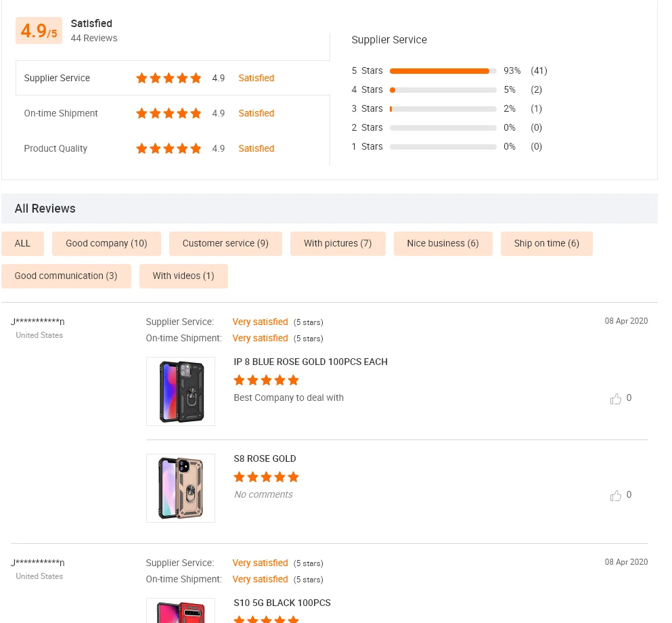Click IP 8 BLUE ROSE GOLD product title
Image resolution: width=672 pixels, height=623 pixels.
pyautogui.click(x=311, y=362)
